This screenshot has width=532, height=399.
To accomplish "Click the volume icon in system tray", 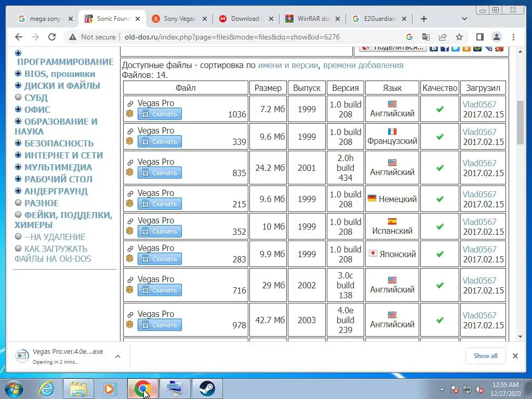I will tap(480, 390).
